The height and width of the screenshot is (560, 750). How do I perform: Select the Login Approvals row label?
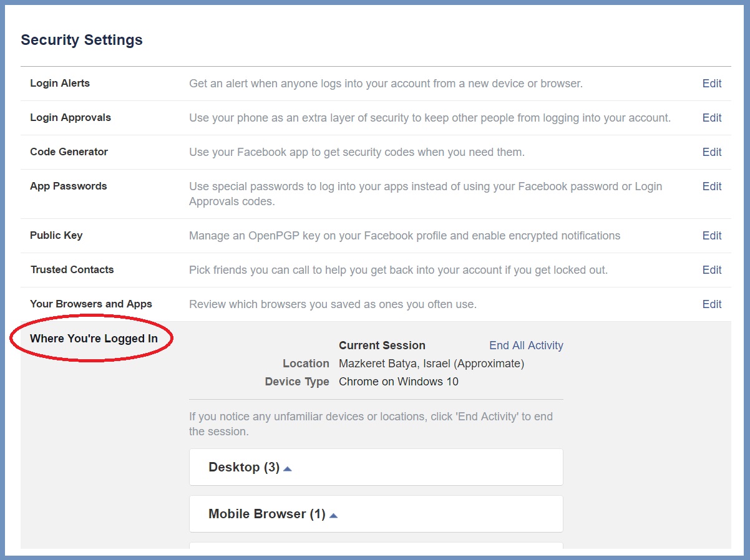(71, 118)
